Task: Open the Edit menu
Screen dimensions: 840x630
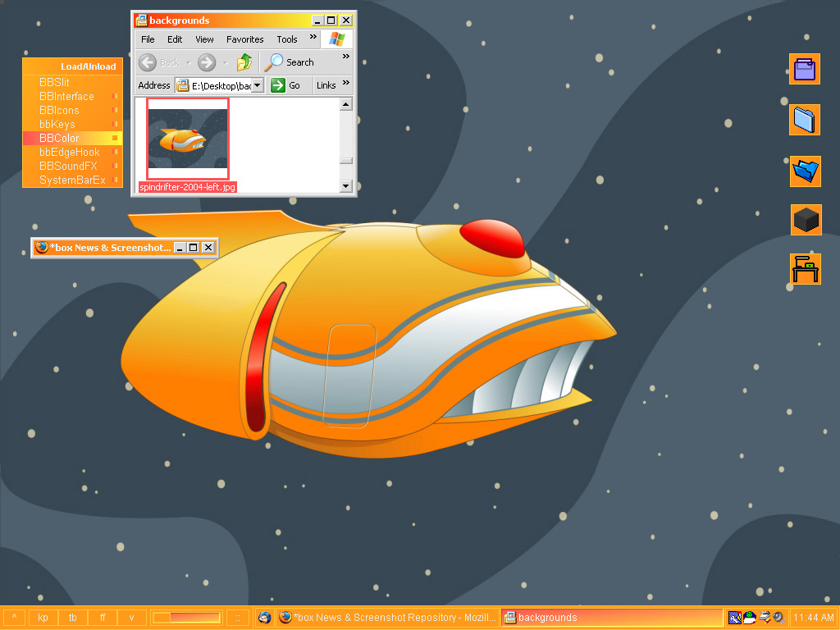Action: click(x=175, y=39)
